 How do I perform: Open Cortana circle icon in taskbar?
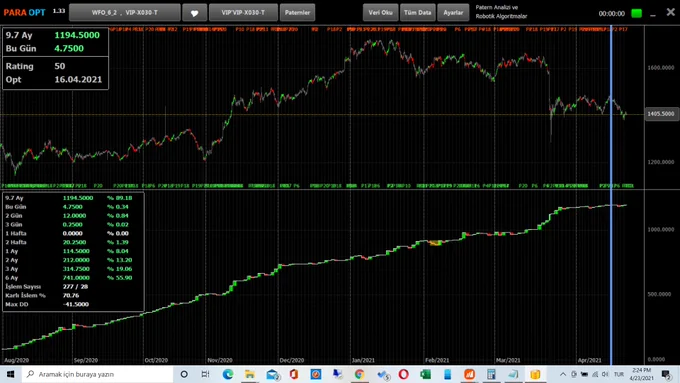(x=184, y=374)
